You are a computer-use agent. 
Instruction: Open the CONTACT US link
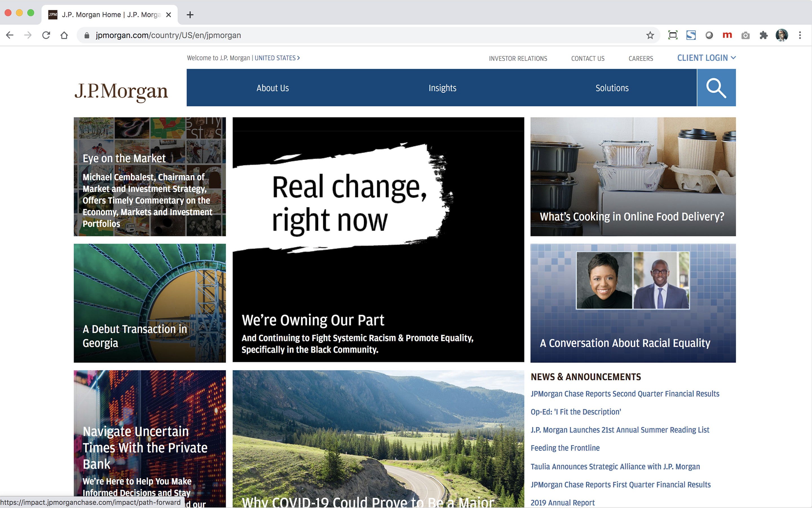[588, 58]
